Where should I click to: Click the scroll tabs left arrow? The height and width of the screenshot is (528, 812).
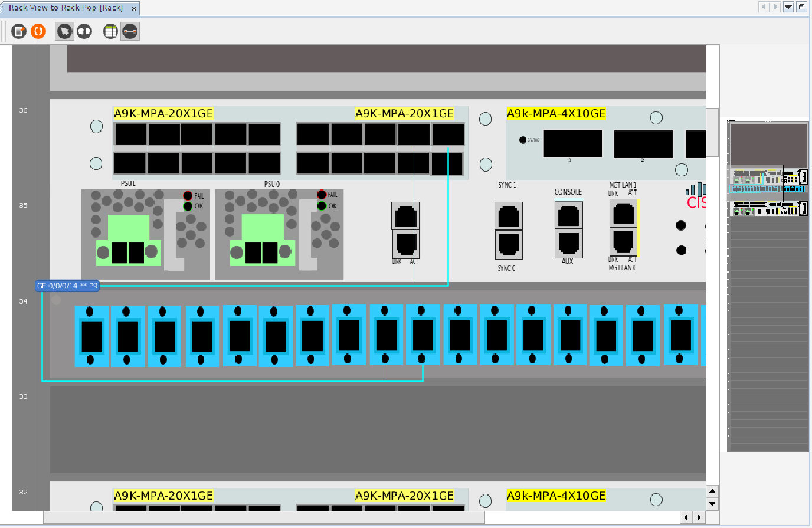(764, 7)
